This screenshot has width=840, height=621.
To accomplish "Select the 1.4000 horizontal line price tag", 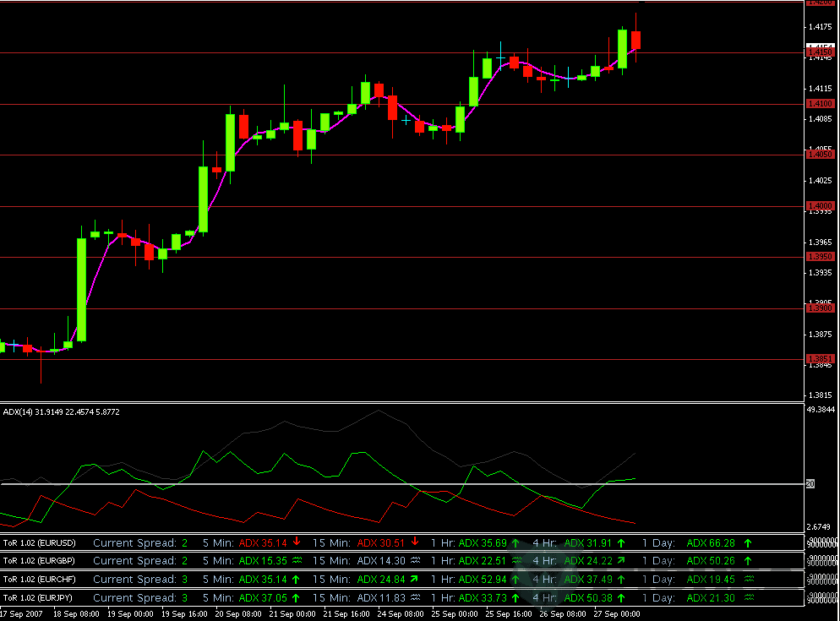I will click(820, 205).
